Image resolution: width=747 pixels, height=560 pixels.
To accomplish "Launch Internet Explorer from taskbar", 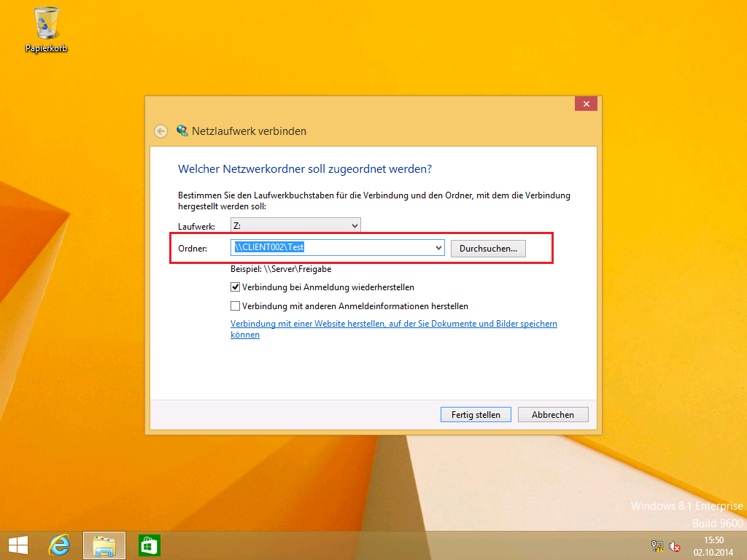I will pos(60,545).
